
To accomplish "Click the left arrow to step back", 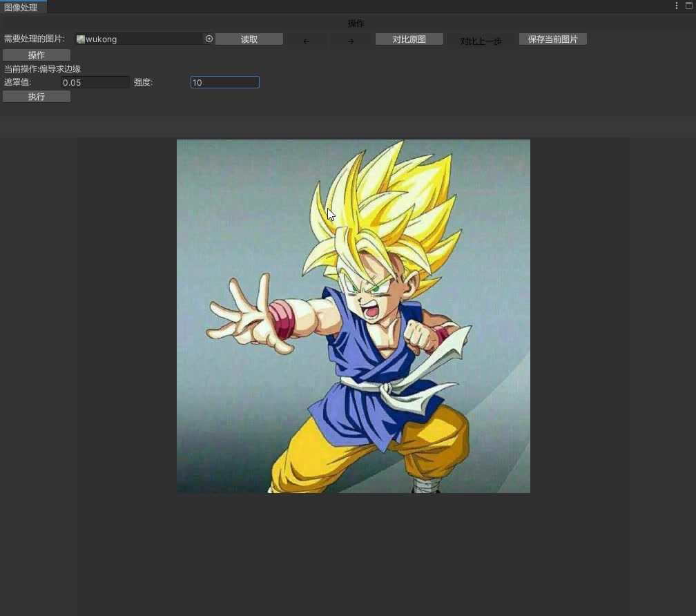I will 306,41.
